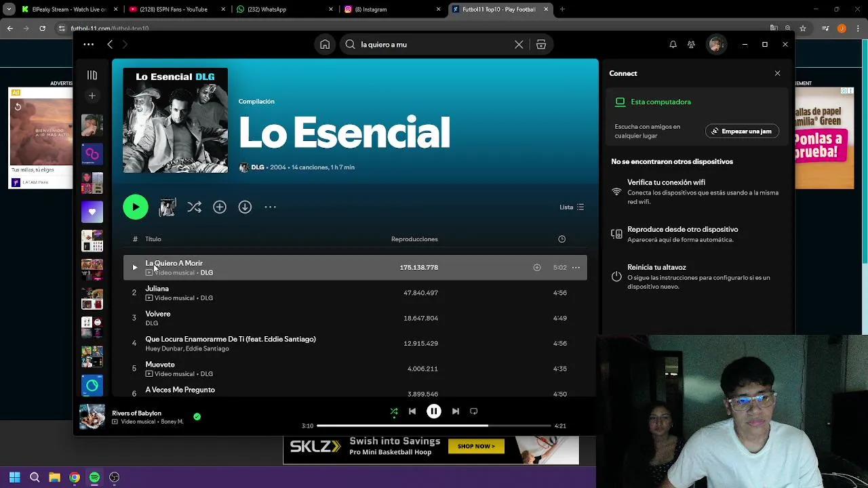Select A Veces Me Pregunto track

(x=180, y=390)
